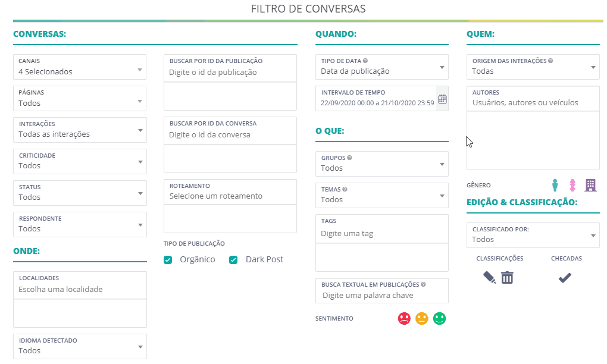Expand the Classificado Por dropdown
The width and height of the screenshot is (607, 364).
click(533, 235)
